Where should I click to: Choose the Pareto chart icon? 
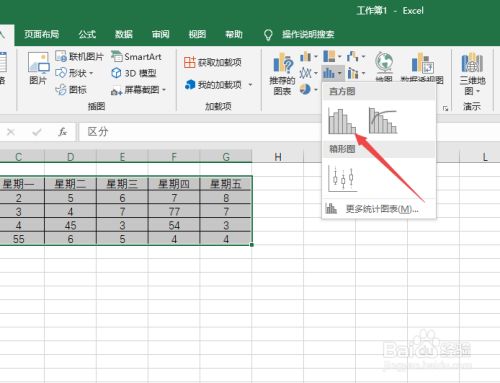tap(383, 121)
